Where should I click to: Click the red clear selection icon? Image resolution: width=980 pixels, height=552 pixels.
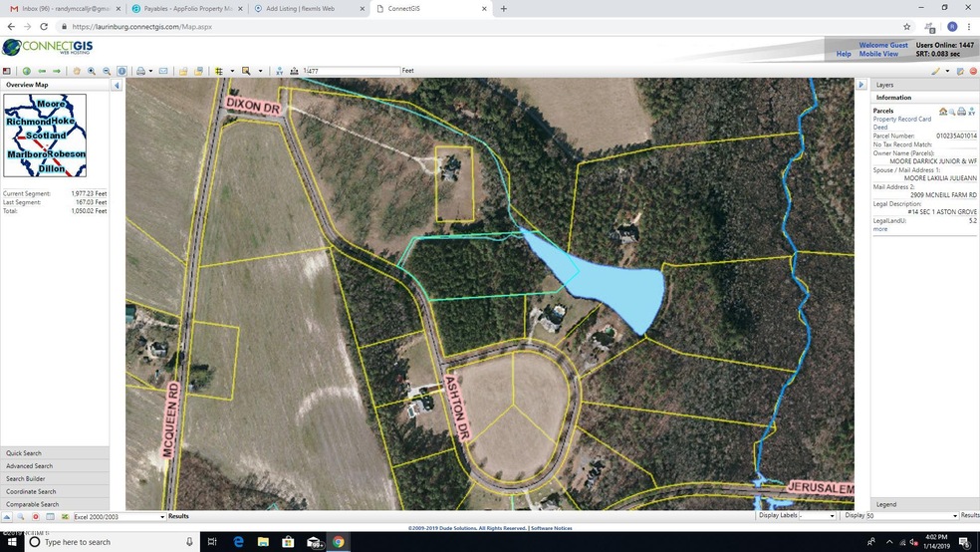973,71
